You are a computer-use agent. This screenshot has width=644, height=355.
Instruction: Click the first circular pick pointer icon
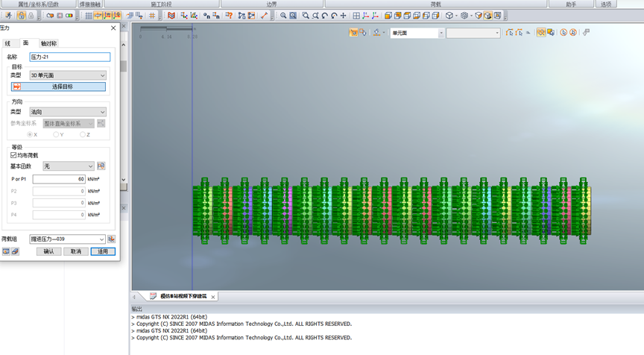click(x=563, y=33)
